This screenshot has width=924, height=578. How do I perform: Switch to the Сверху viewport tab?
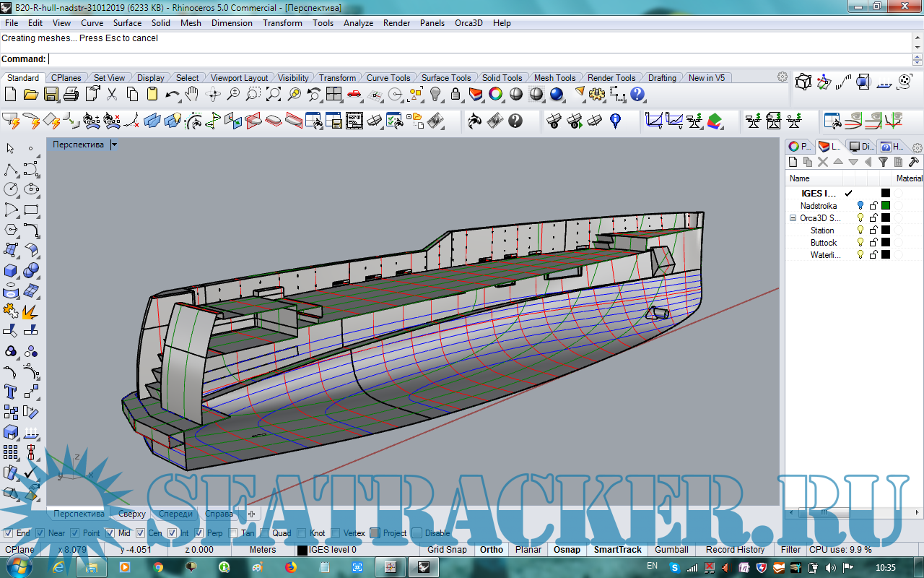coord(132,514)
